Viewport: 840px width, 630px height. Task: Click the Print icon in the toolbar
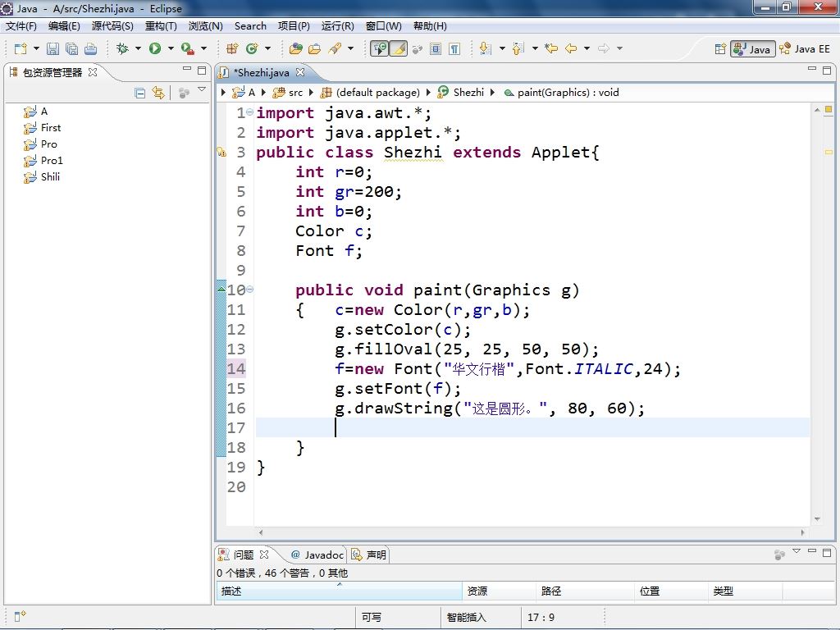[91, 49]
